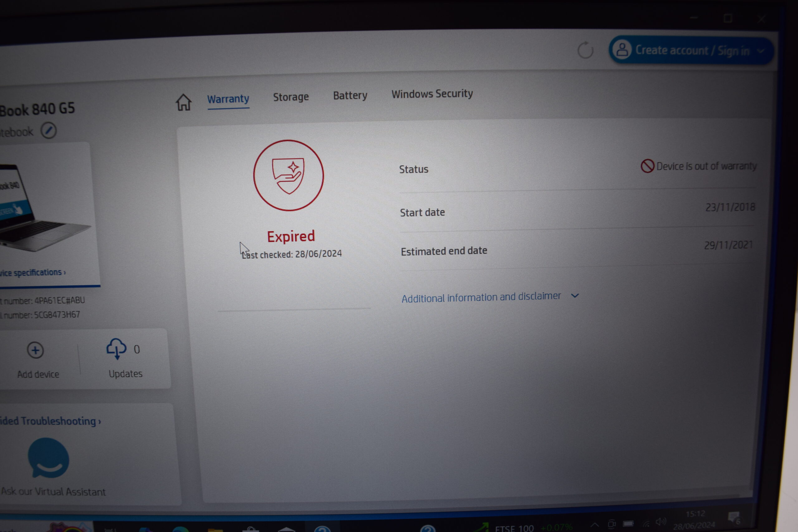Select Device is out of warranty text
Image resolution: width=798 pixels, height=532 pixels.
707,166
